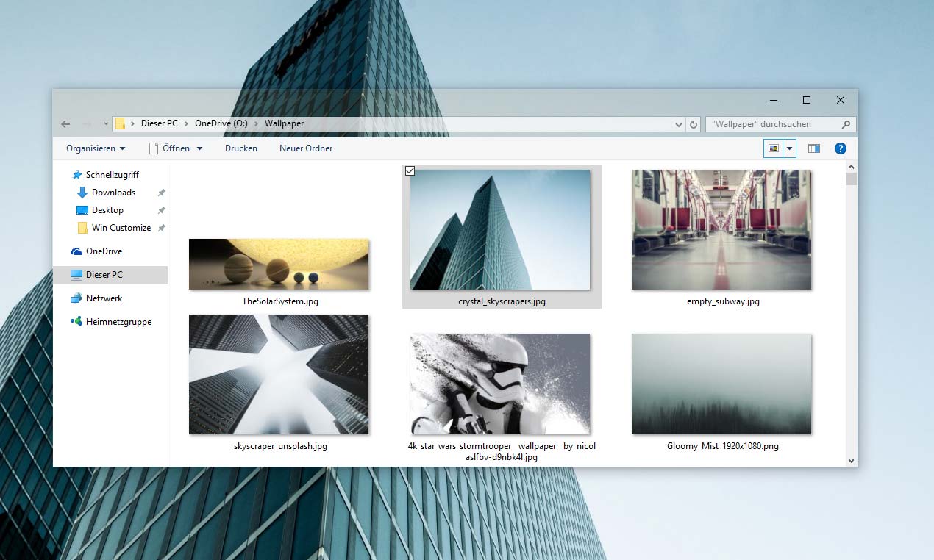
Task: Navigate to Dieser PC in the breadcrumb
Action: (x=159, y=123)
